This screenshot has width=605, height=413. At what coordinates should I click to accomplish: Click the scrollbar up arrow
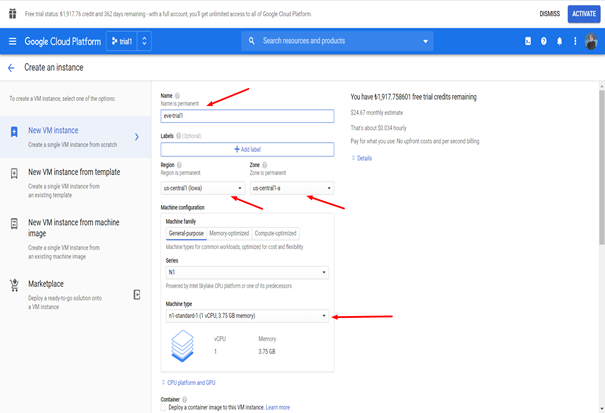[x=602, y=86]
